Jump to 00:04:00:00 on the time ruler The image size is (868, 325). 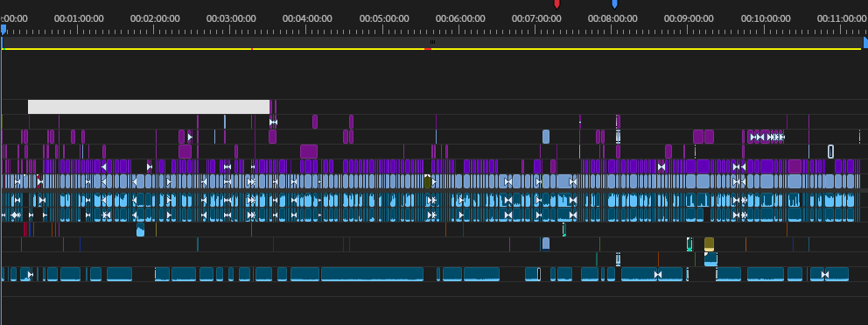coord(307,18)
